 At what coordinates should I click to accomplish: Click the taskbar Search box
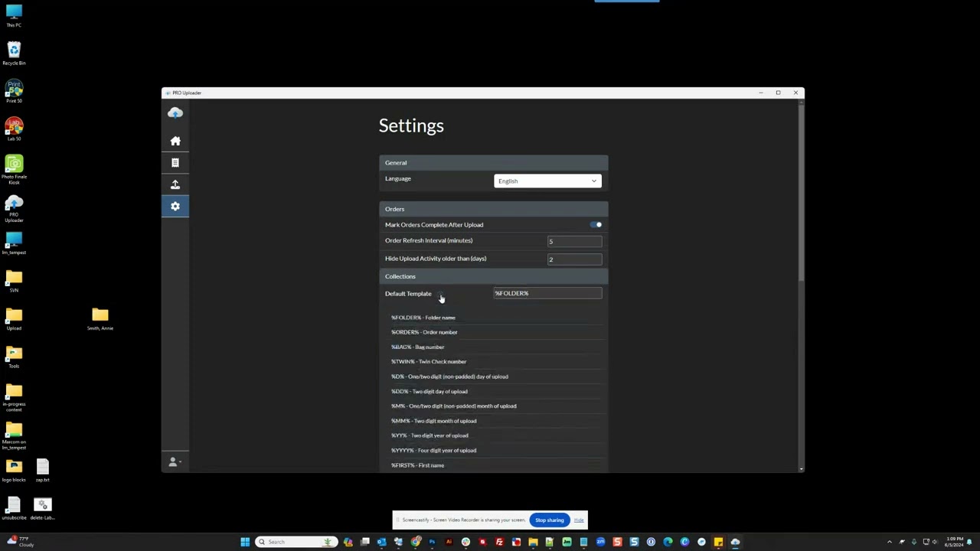pyautogui.click(x=295, y=542)
